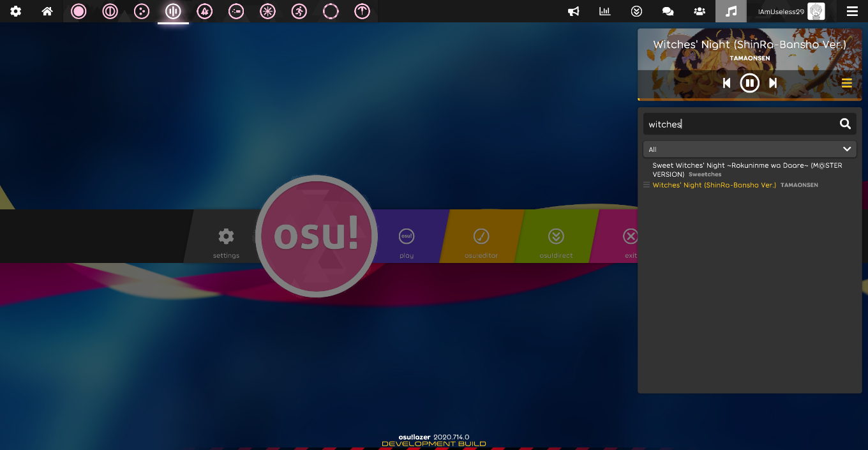This screenshot has width=868, height=450.
Task: Click the news megaphone icon
Action: 573,11
